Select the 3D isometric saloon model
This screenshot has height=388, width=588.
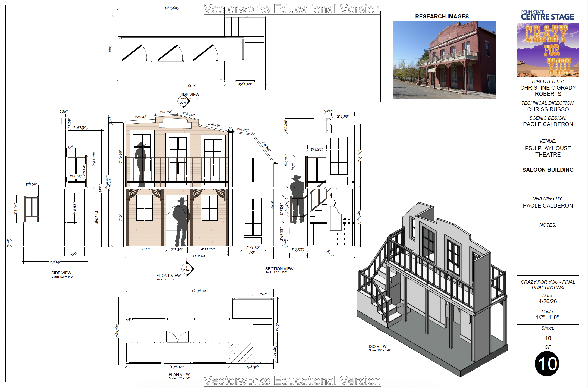[432, 289]
